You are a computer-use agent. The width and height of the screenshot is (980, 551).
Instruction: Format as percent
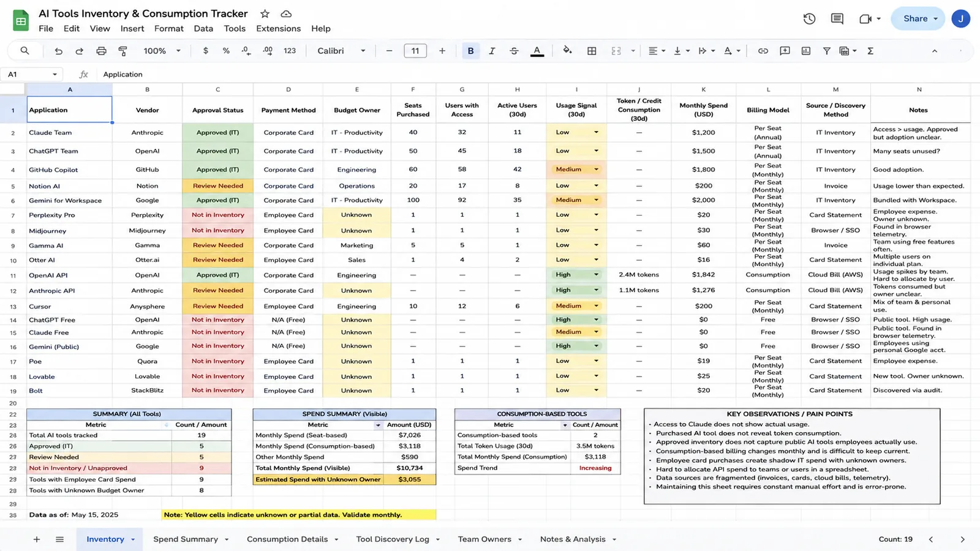[226, 51]
